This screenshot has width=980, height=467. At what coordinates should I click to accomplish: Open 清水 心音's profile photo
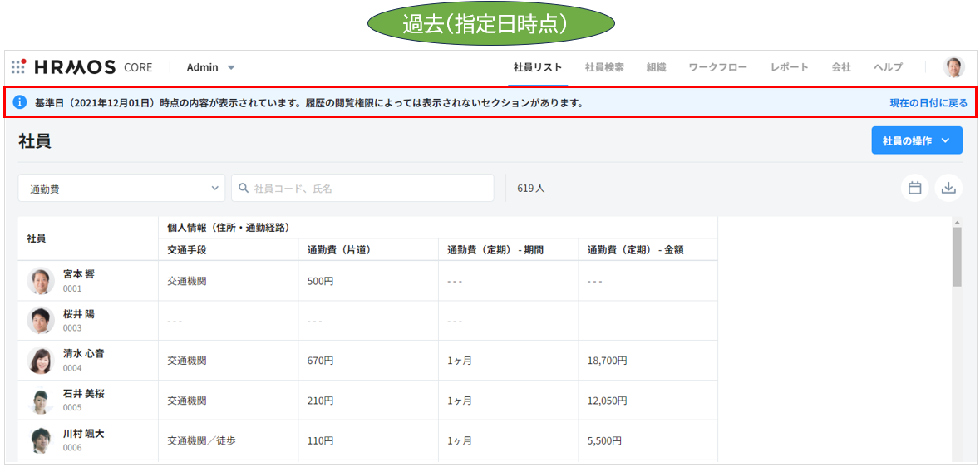pyautogui.click(x=41, y=361)
